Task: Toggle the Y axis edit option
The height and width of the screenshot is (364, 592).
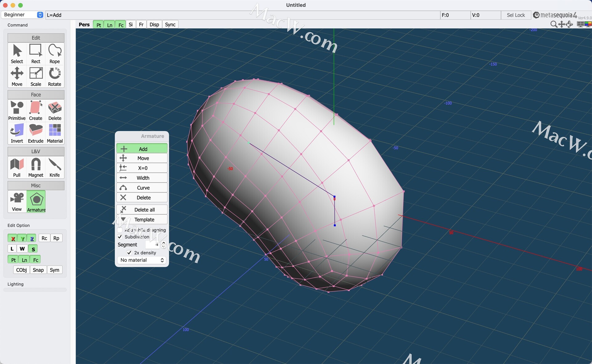Action: [22, 238]
